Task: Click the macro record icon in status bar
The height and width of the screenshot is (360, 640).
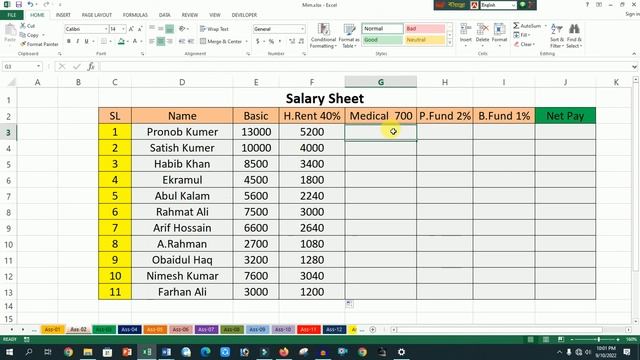Action: [x=27, y=339]
